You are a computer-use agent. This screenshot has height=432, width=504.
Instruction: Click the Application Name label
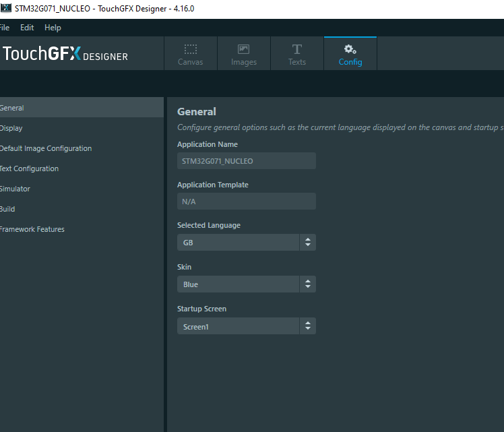(208, 144)
